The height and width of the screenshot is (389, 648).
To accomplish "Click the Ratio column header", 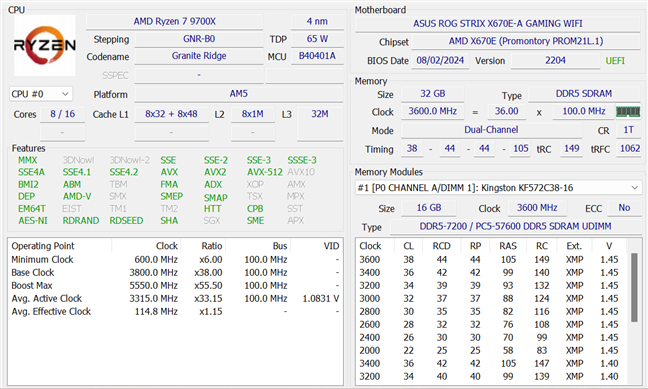I will pos(212,246).
